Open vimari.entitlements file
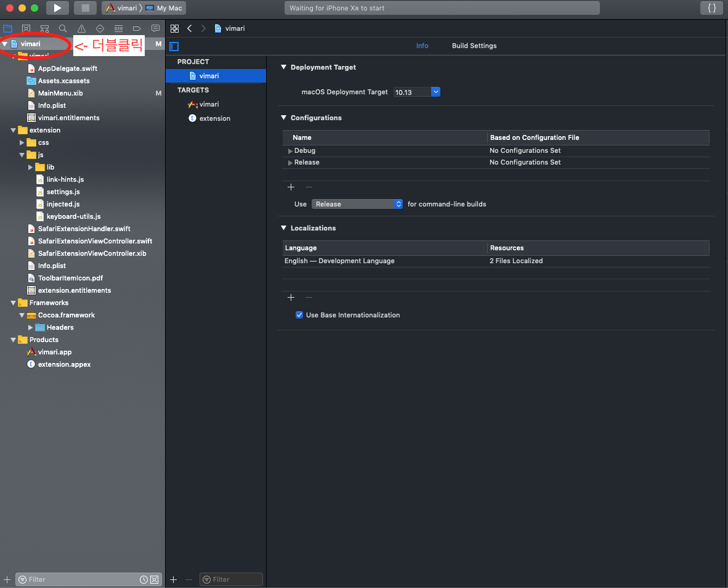Viewport: 728px width, 588px height. pos(69,118)
